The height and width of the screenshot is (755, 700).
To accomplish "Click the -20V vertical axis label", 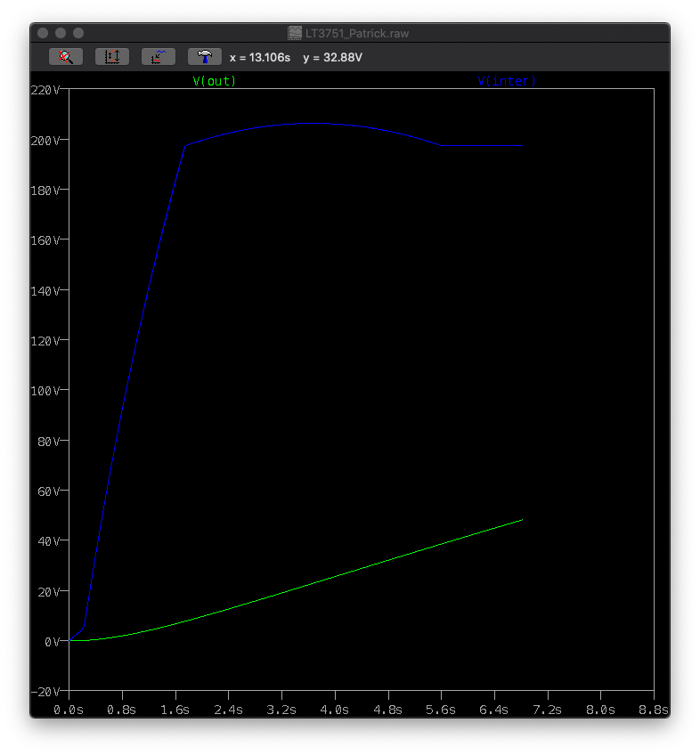I will click(x=45, y=692).
